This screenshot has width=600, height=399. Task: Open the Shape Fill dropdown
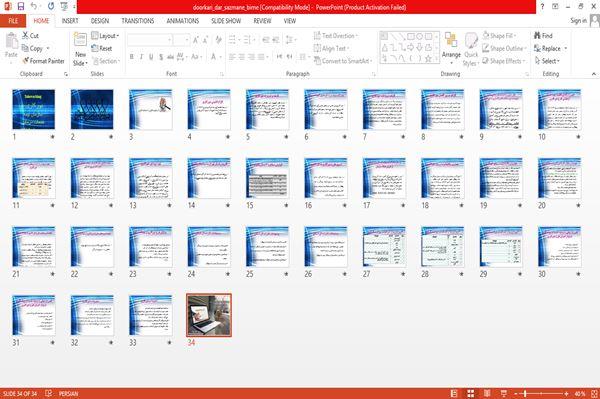point(499,36)
